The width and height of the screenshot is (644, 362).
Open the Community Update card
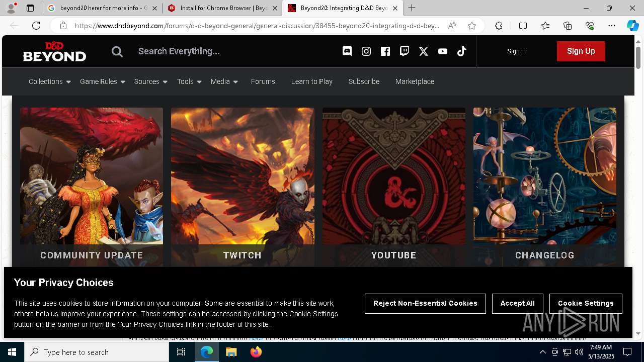coord(92,187)
